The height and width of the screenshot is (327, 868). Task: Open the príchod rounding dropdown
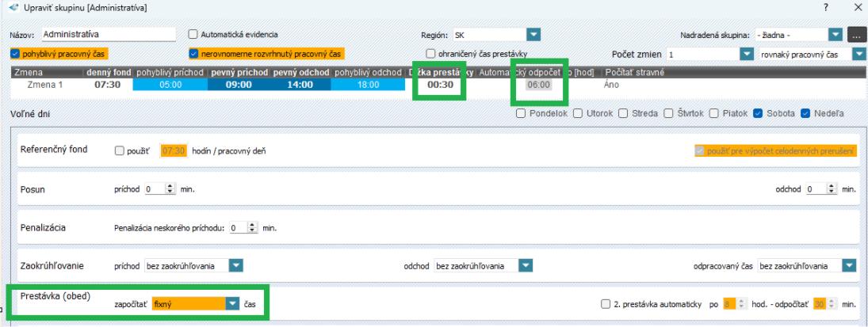pyautogui.click(x=236, y=265)
